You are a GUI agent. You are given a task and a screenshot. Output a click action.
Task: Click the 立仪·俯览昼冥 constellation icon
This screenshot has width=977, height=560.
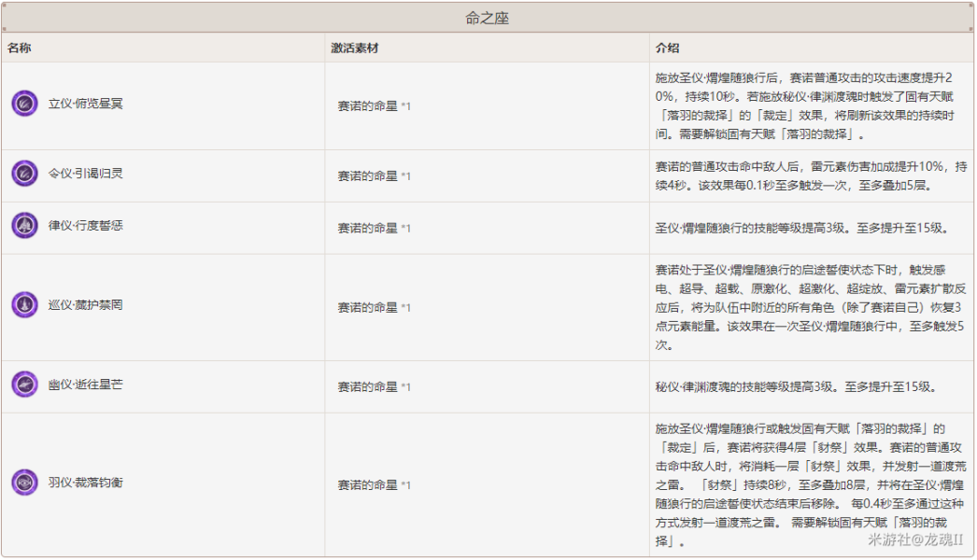(25, 104)
